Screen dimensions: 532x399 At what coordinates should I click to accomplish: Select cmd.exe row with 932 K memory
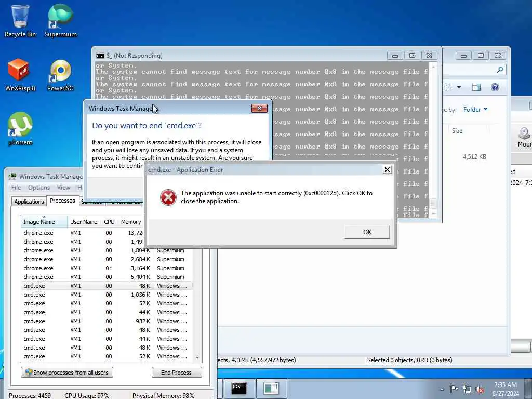106,321
